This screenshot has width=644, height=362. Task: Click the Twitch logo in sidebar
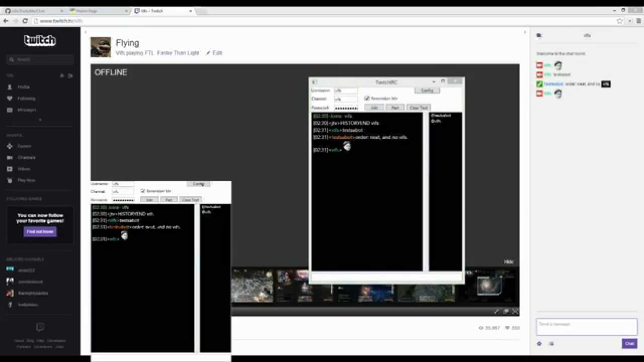(40, 41)
